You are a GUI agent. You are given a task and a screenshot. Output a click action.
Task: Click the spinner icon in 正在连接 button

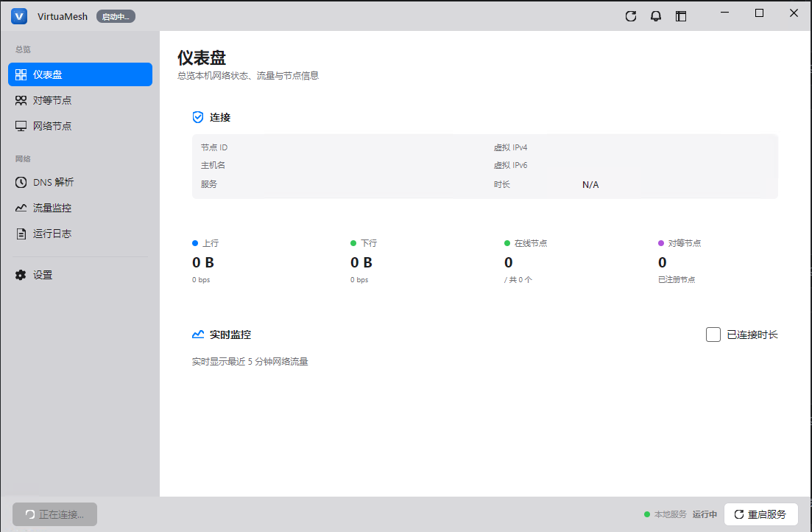coord(30,514)
